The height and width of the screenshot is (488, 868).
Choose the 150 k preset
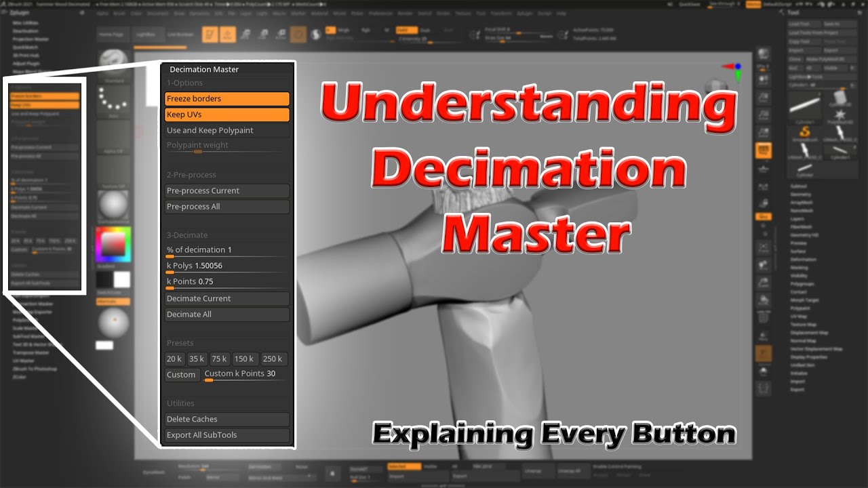[244, 359]
